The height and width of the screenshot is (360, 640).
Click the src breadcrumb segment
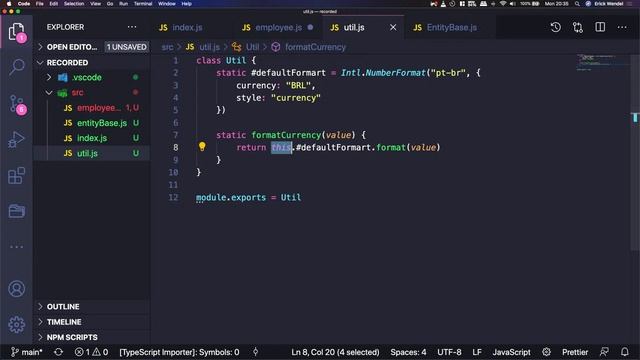tap(167, 47)
